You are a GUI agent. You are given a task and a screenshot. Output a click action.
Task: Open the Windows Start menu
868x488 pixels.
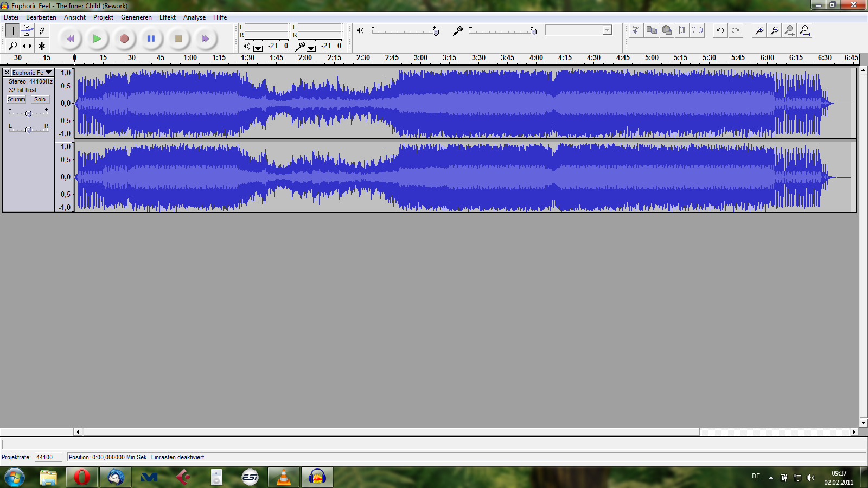click(15, 477)
